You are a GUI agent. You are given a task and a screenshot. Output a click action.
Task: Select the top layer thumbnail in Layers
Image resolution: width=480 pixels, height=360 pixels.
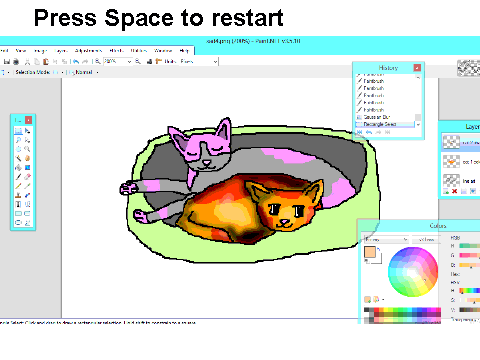(451, 142)
